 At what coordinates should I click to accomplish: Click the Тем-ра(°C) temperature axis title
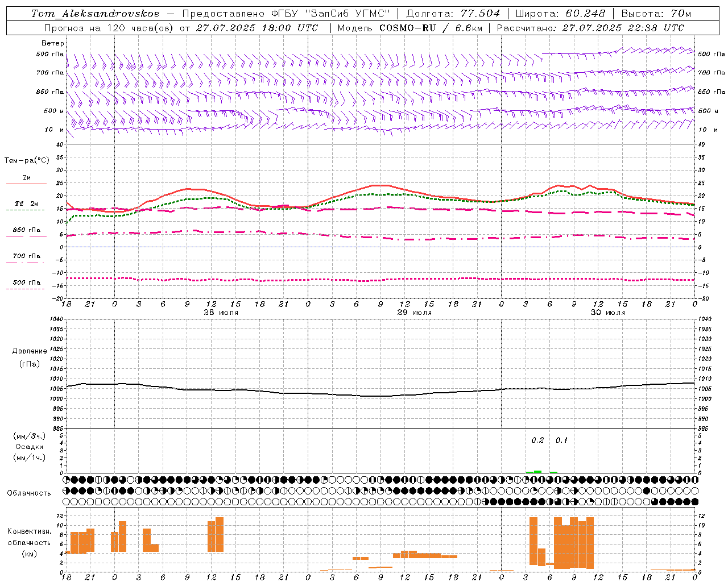click(27, 161)
